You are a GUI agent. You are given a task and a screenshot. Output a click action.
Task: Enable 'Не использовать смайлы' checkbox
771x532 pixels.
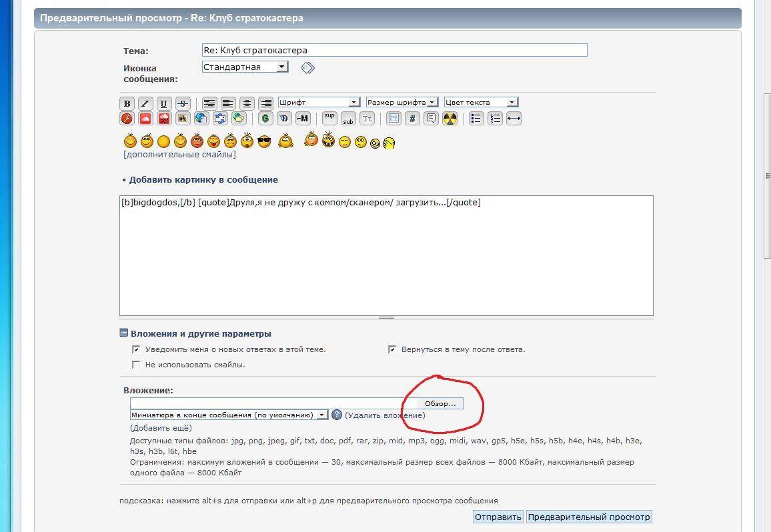click(135, 365)
